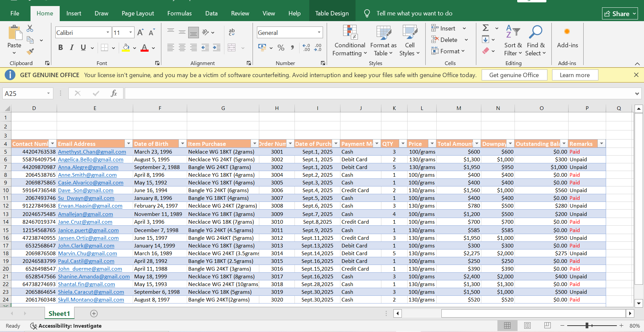Click the zoom slider in status bar
This screenshot has height=332, width=644.
pyautogui.click(x=587, y=326)
